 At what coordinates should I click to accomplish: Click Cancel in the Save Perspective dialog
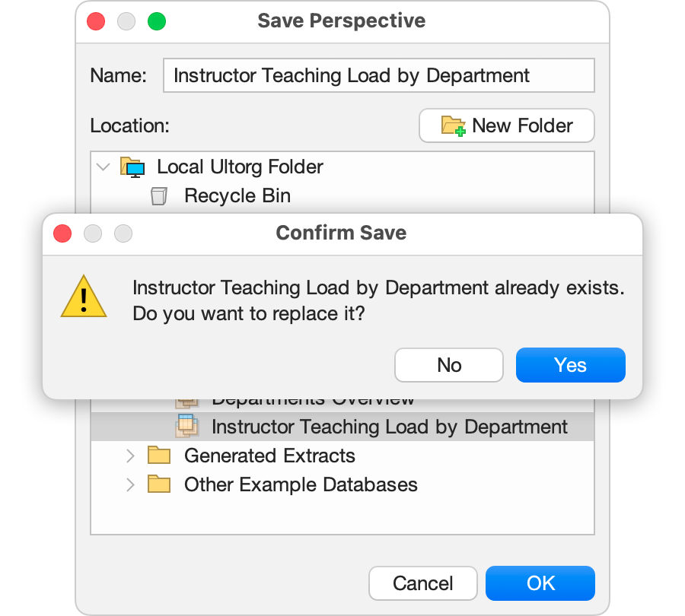coord(422,583)
